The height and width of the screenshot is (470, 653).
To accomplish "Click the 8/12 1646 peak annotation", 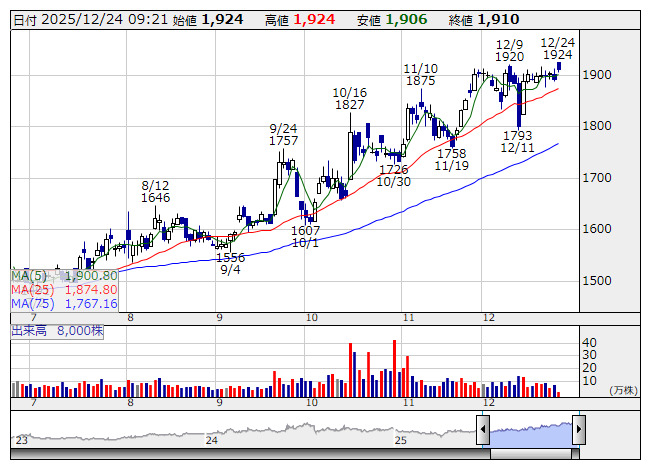I will pyautogui.click(x=156, y=192).
